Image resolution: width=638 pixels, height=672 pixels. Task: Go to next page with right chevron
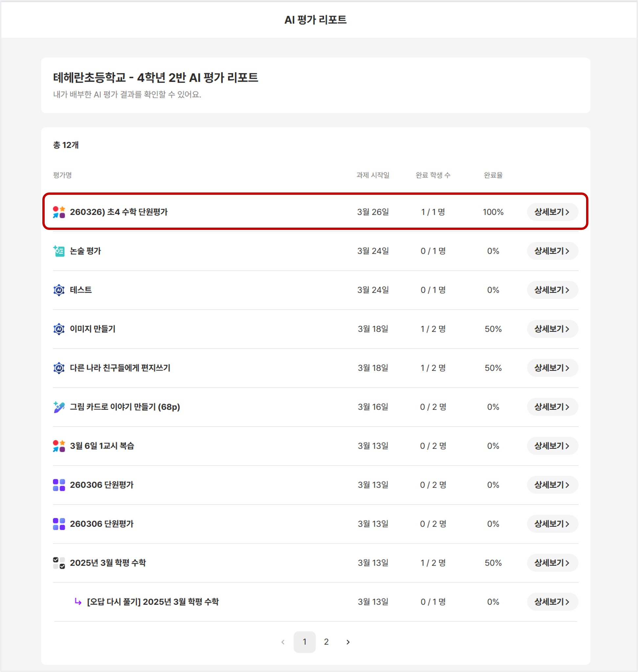click(x=347, y=642)
